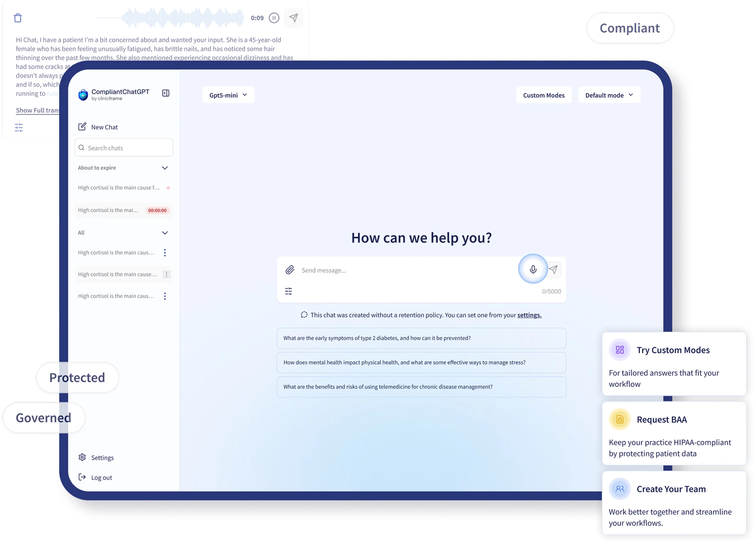756x544 pixels.
Task: Click the Governed pill label
Action: pyautogui.click(x=44, y=418)
